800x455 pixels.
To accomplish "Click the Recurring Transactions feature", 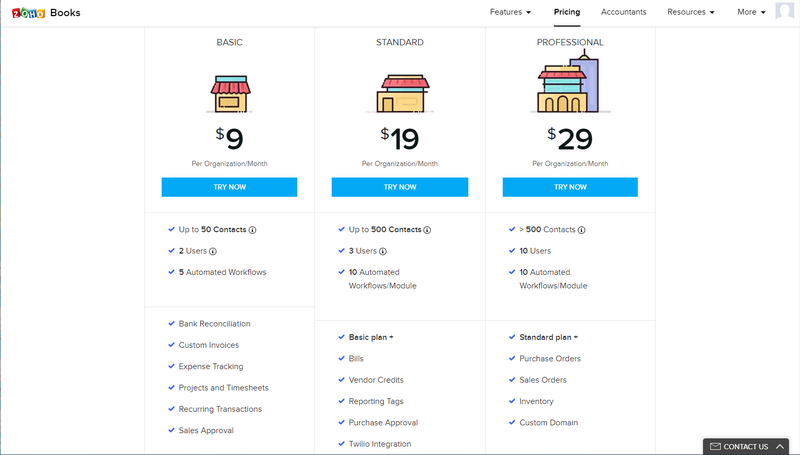I will click(x=220, y=410).
